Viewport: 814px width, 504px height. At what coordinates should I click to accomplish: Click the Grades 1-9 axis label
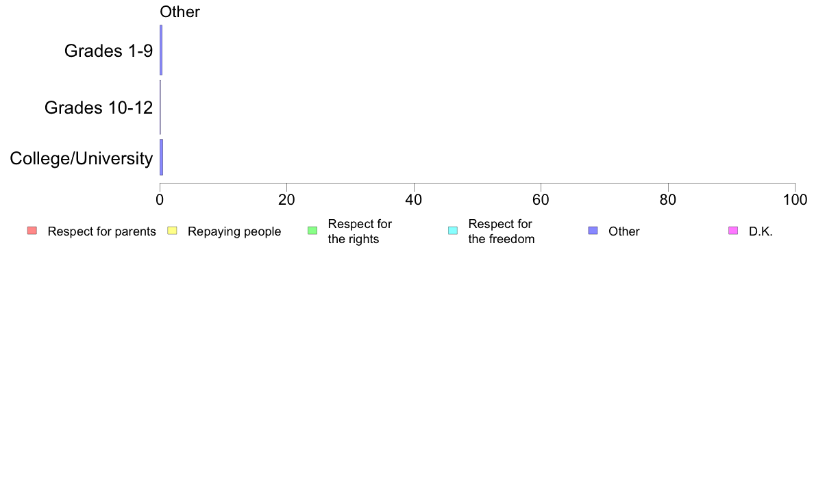[x=108, y=51]
